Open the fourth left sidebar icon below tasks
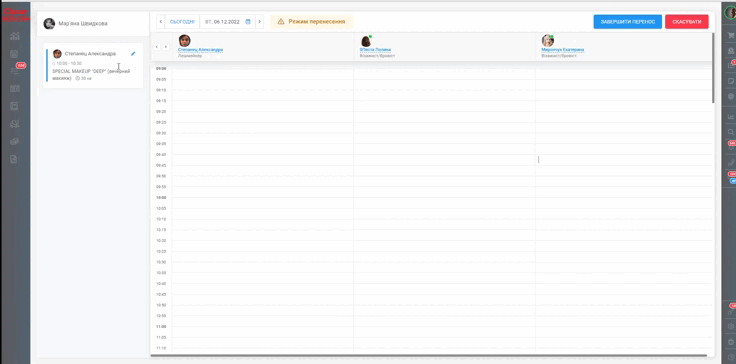Viewport: 736px width, 364px height. [15, 88]
